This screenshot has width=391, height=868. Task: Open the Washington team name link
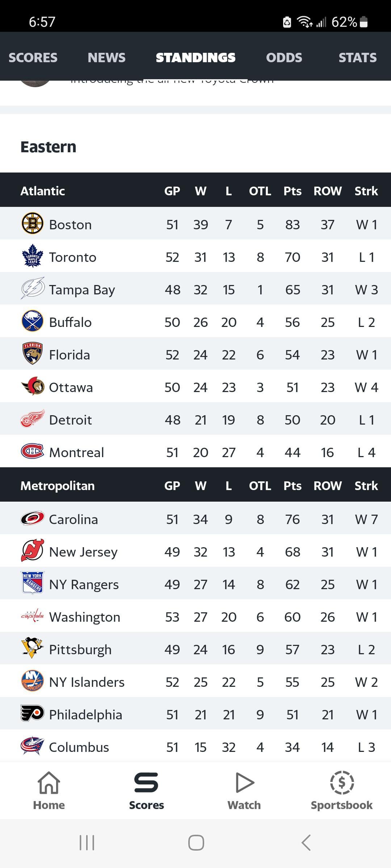[x=84, y=617]
